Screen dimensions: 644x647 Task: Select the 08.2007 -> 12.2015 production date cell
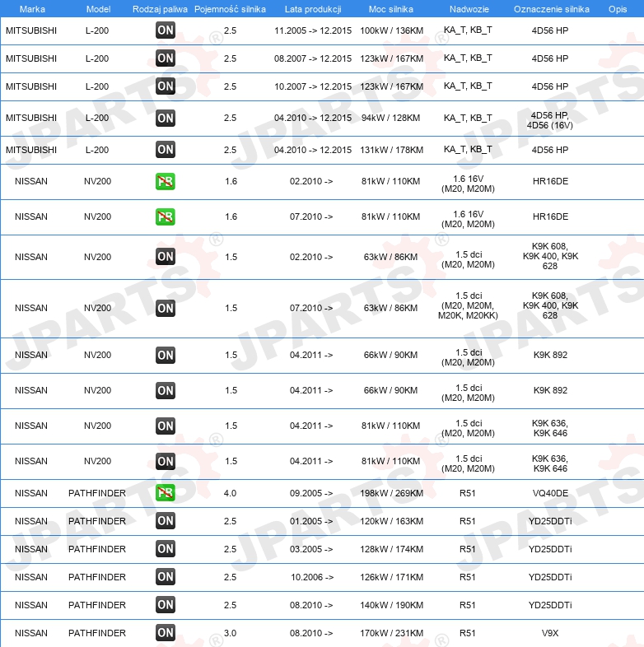313,58
